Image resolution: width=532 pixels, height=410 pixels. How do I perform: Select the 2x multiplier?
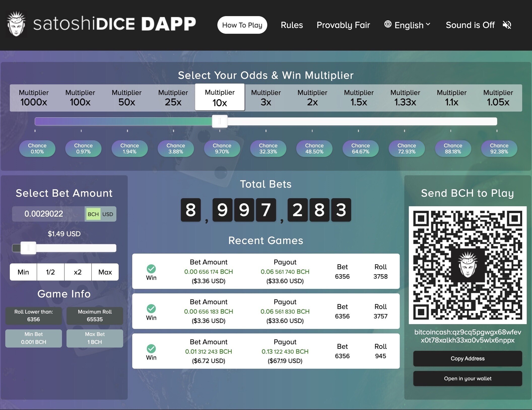point(312,98)
